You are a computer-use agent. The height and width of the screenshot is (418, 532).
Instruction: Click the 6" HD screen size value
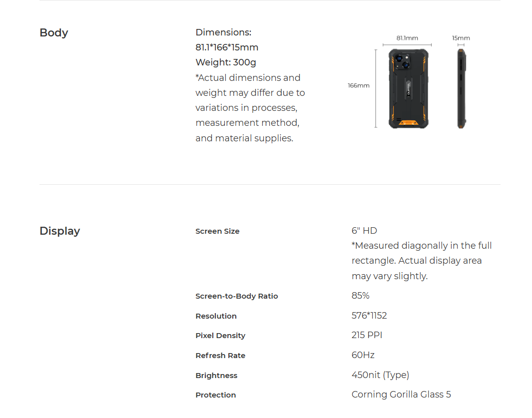[364, 231]
